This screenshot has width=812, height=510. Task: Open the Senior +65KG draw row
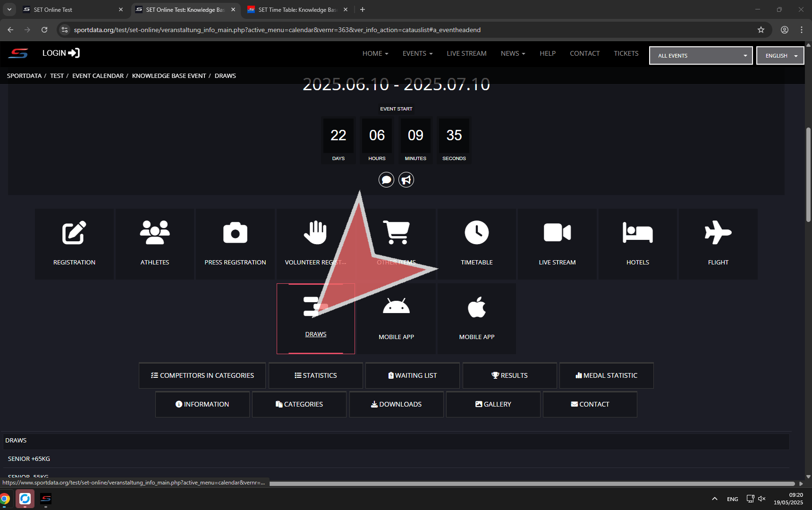pos(29,459)
